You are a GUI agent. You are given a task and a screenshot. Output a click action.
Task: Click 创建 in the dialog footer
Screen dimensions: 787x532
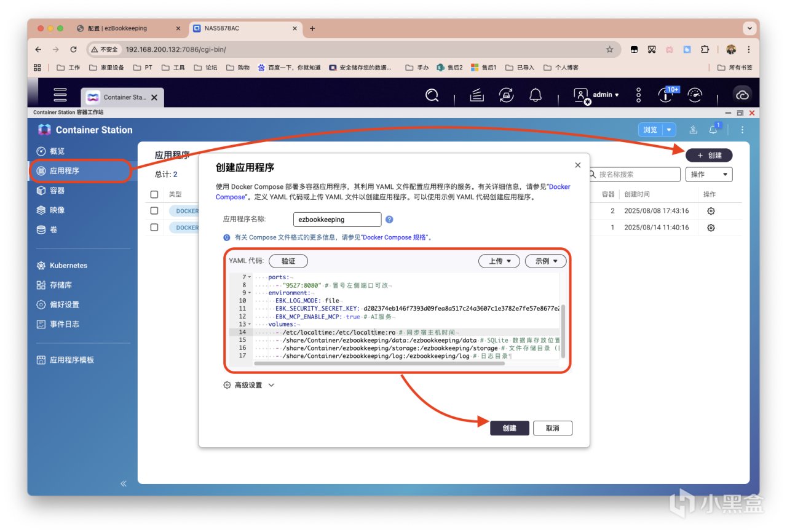coord(510,428)
